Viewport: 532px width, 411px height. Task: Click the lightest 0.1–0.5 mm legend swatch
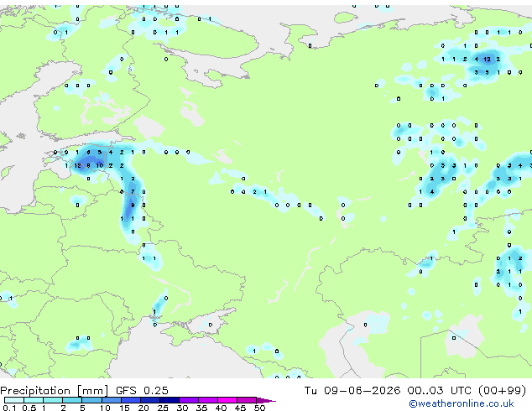(x=14, y=400)
